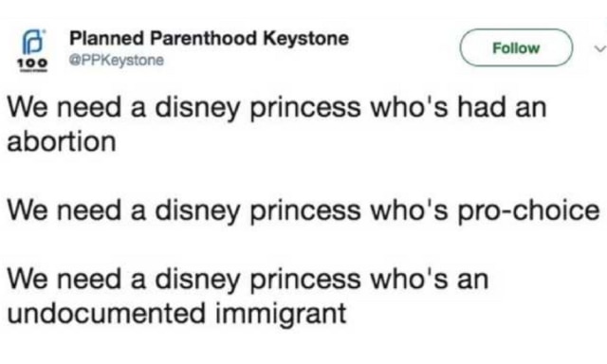The width and height of the screenshot is (607, 364).
Task: Click the word "abortion" in the tweet
Action: 62,141
